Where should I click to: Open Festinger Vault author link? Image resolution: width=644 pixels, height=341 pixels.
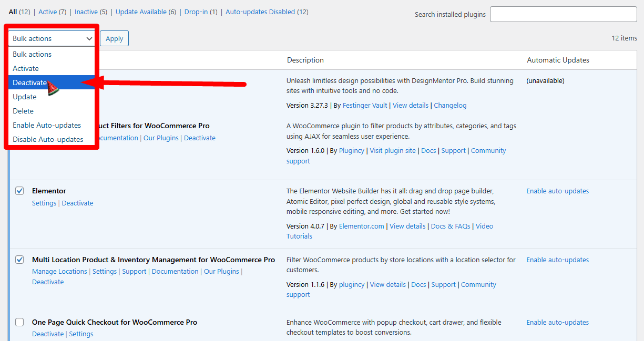pos(365,105)
